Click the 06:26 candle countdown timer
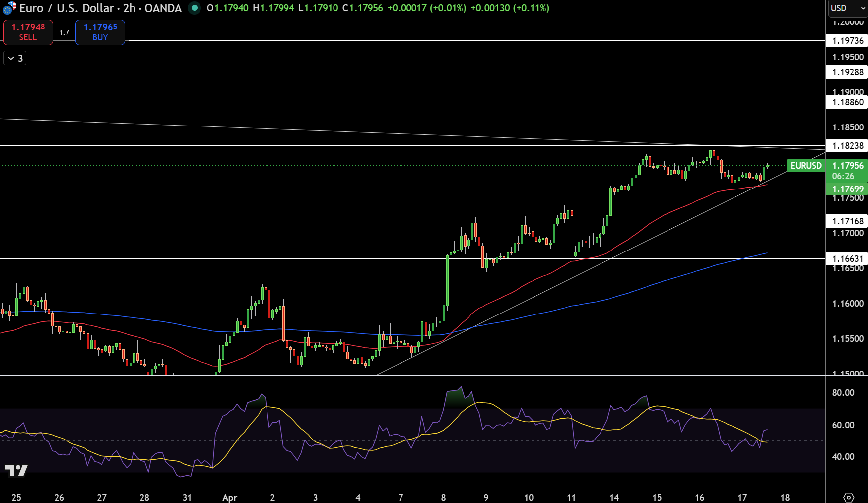Image resolution: width=868 pixels, height=503 pixels. (843, 176)
